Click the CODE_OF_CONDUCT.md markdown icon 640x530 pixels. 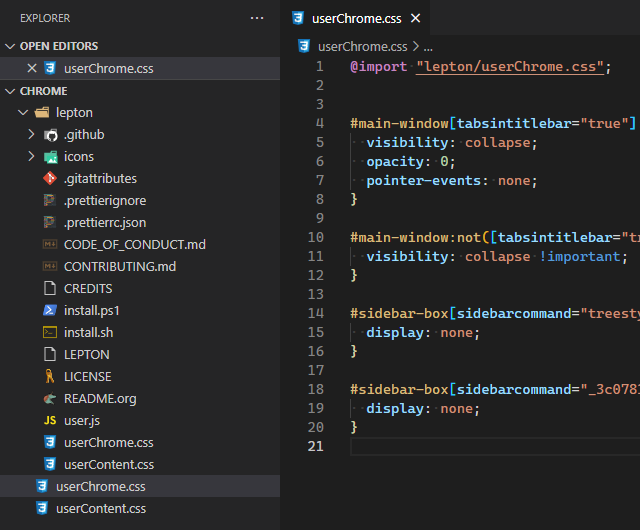click(50, 244)
